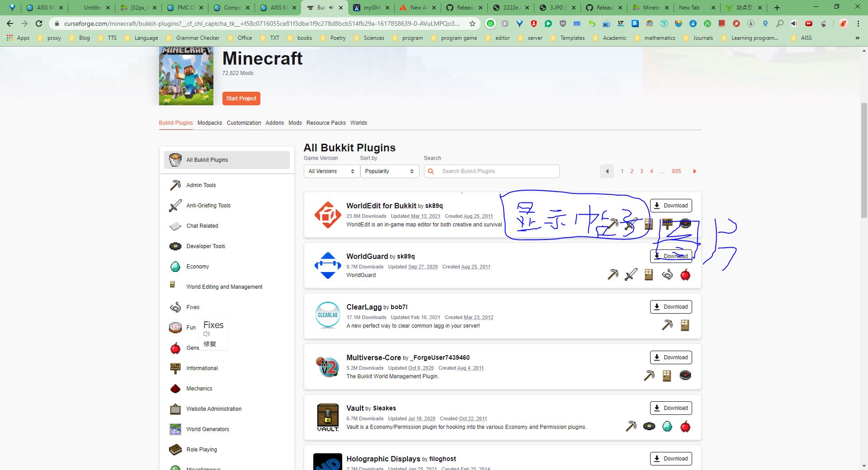Click WorldEdit for Bukkit logo icon
The height and width of the screenshot is (470, 868).
[x=328, y=215]
